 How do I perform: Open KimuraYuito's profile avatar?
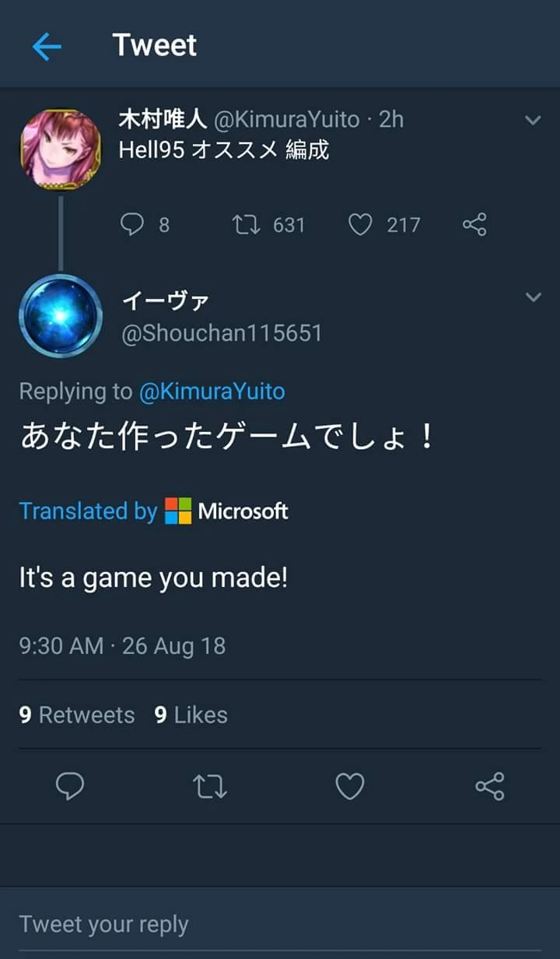[61, 148]
